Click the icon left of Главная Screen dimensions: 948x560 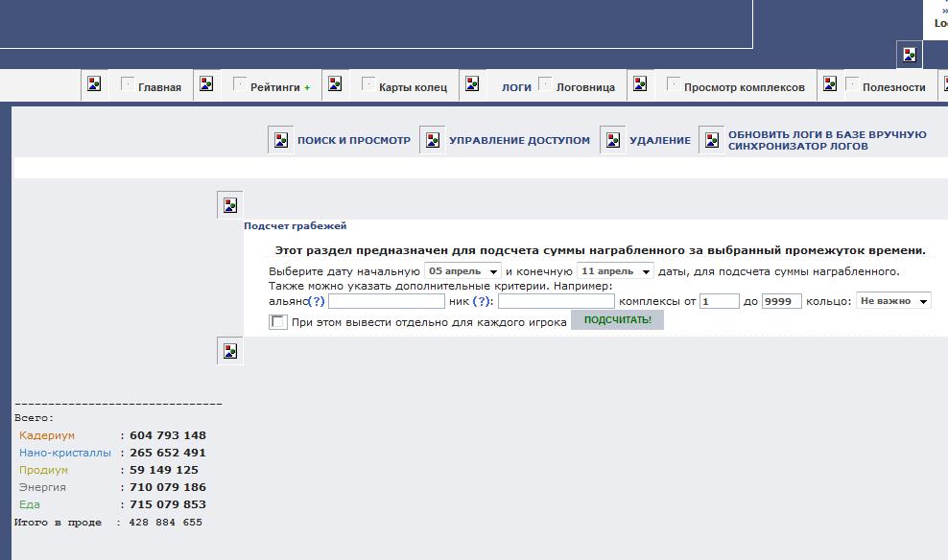[94, 84]
